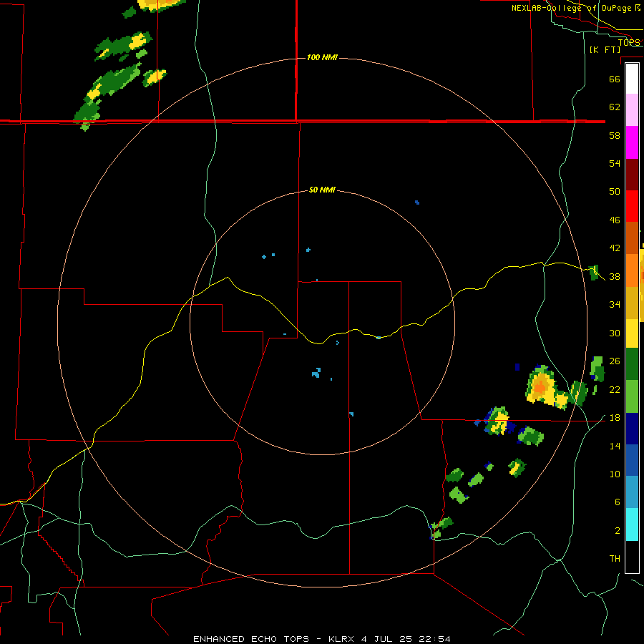
Task: Select the light green legend swatch
Action: click(632, 396)
